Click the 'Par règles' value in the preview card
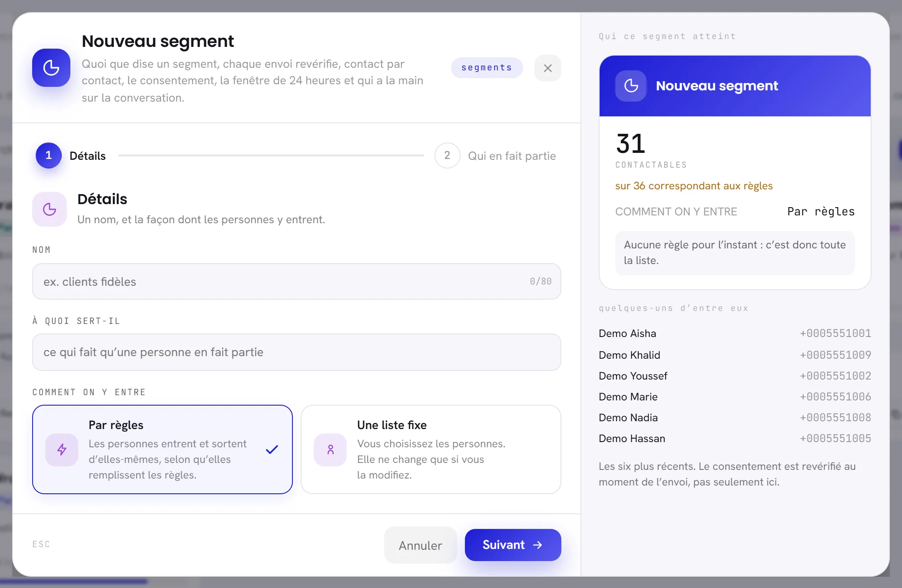 821,211
